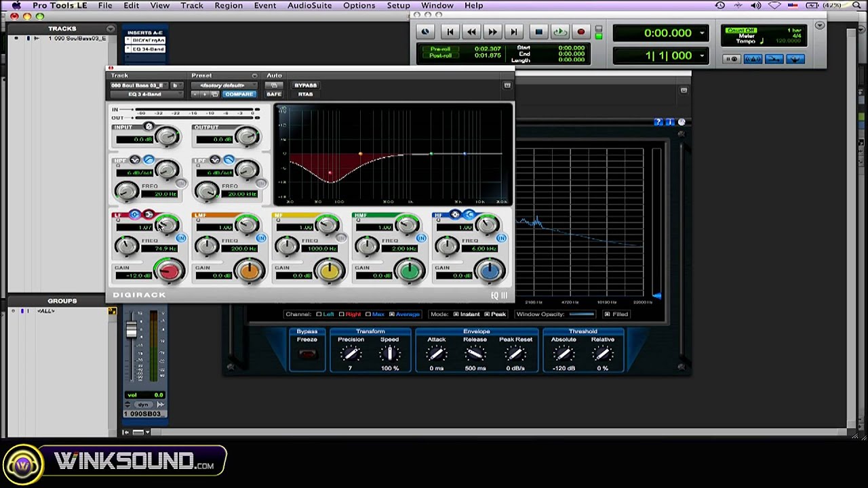Open the main counter time format dropdown
868x488 pixels.
[702, 33]
